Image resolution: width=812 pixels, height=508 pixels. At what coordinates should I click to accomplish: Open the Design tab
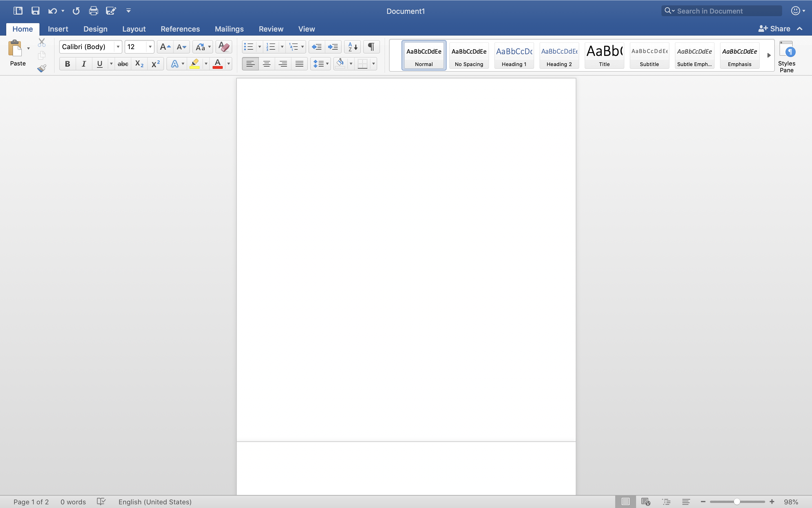pos(95,29)
